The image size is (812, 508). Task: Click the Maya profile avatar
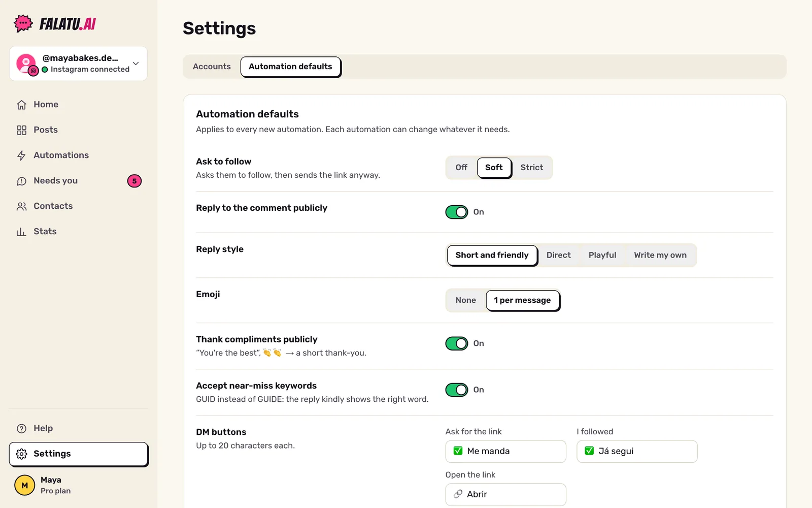24,485
